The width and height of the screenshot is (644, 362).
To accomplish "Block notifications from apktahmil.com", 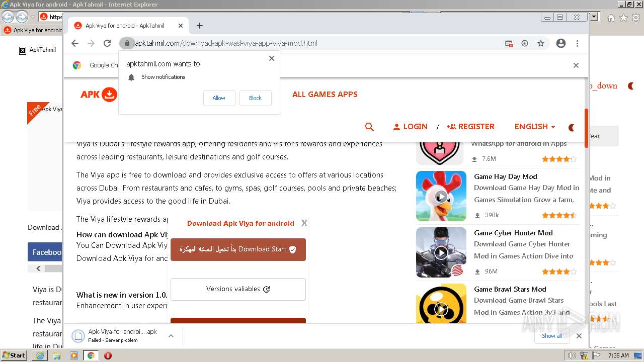I will (x=255, y=98).
